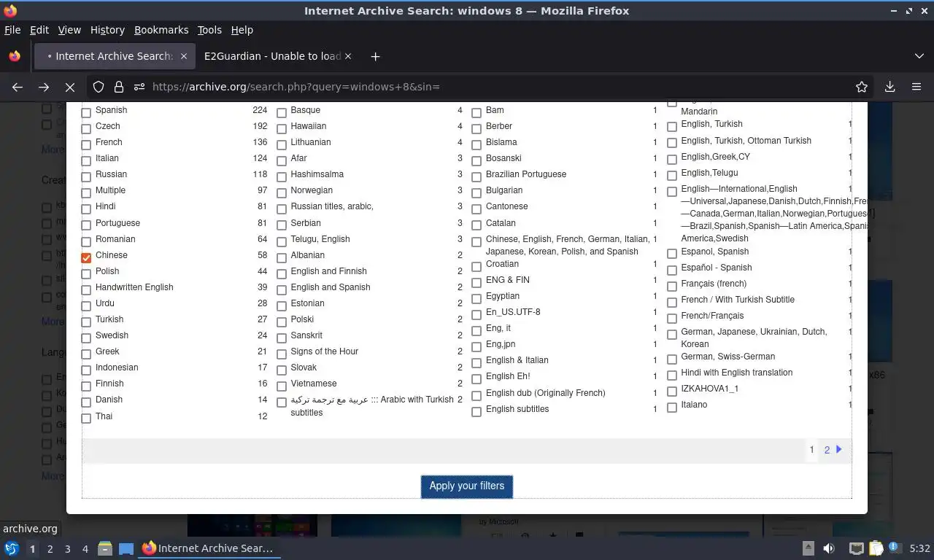
Task: Go to page 2 of language filters
Action: pos(827,450)
